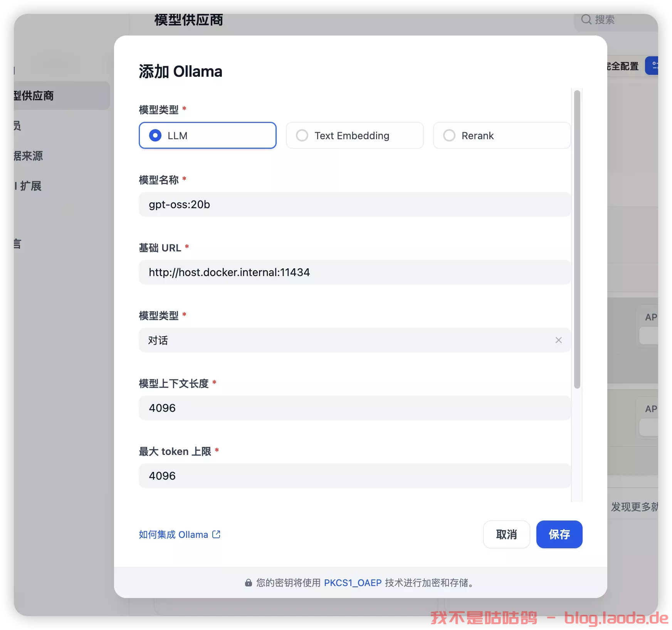Open the PKCS1_OAEP link

point(353,583)
